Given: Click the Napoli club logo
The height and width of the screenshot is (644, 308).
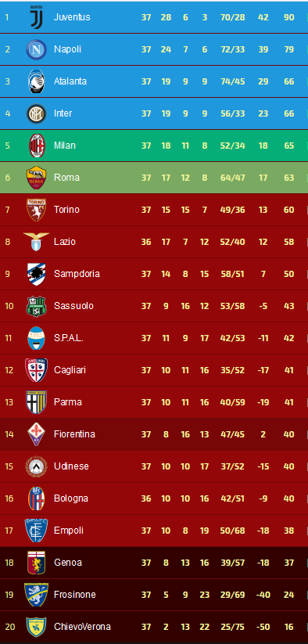Looking at the screenshot, I should point(37,49).
